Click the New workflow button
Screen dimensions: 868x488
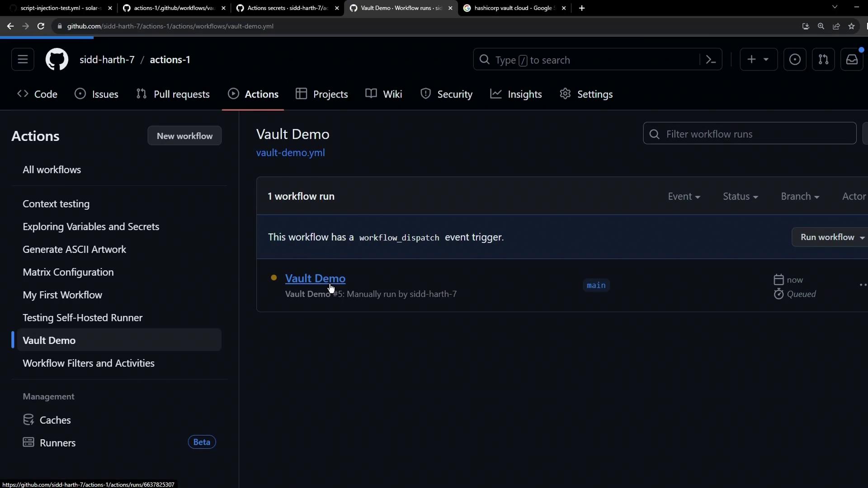184,136
